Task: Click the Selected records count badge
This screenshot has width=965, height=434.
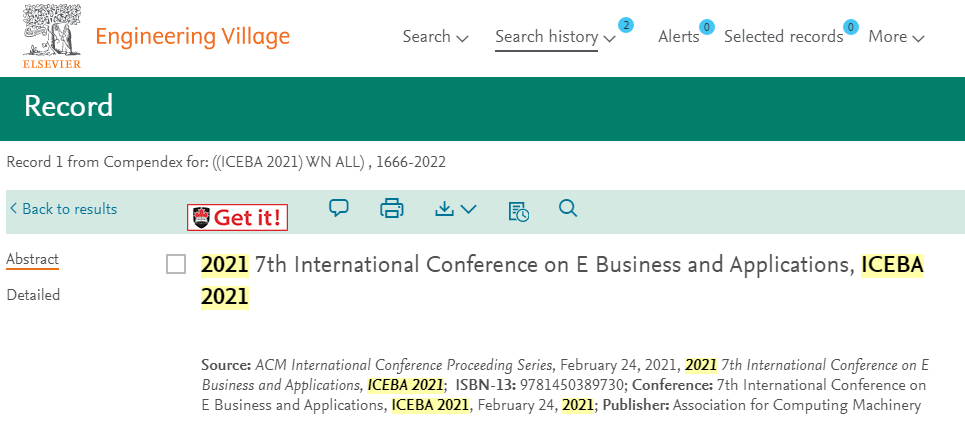Action: click(x=852, y=27)
